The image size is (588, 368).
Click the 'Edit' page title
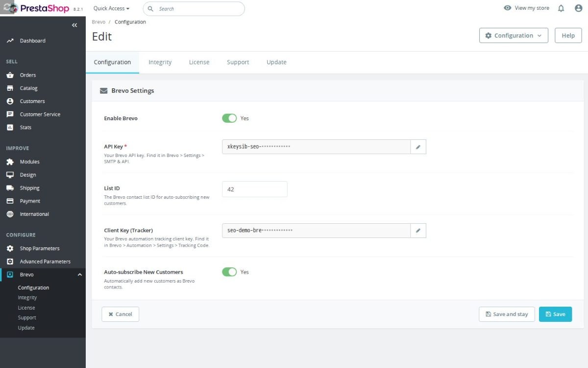(102, 36)
